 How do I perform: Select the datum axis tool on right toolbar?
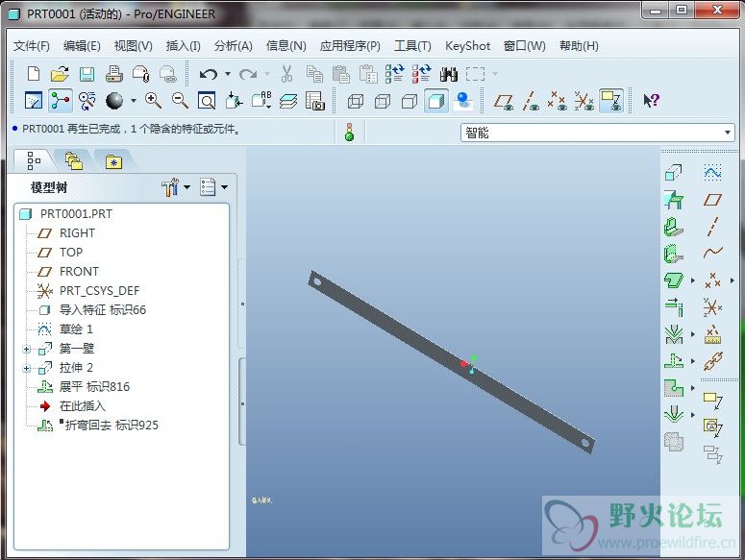712,227
